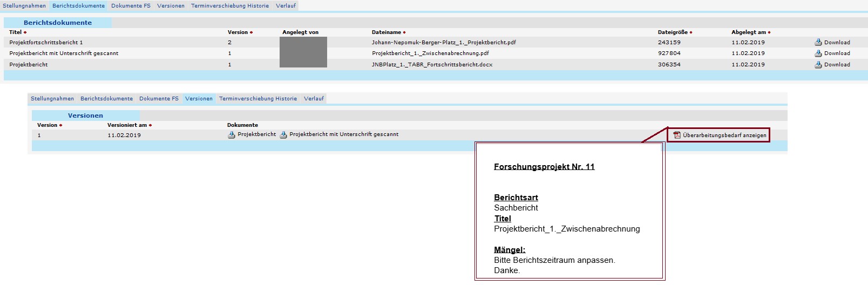Sort by Versioniert am red marker
Viewport: 868px width, 285px height.
pyautogui.click(x=151, y=125)
